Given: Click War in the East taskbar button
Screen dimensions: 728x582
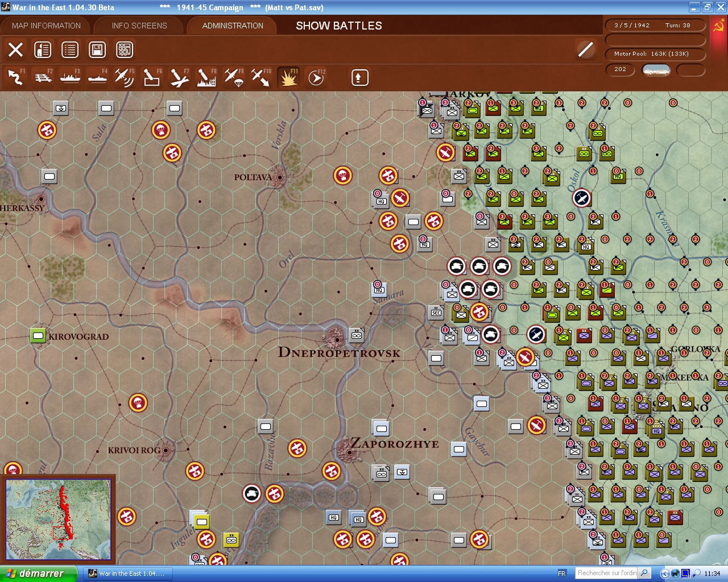Looking at the screenshot, I should [128, 573].
